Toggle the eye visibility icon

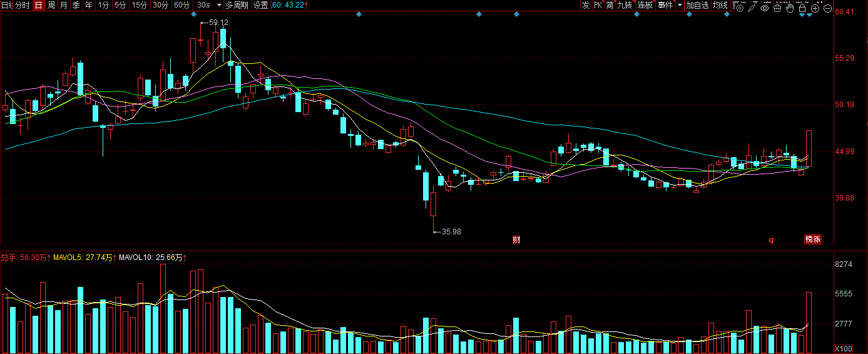point(765,8)
